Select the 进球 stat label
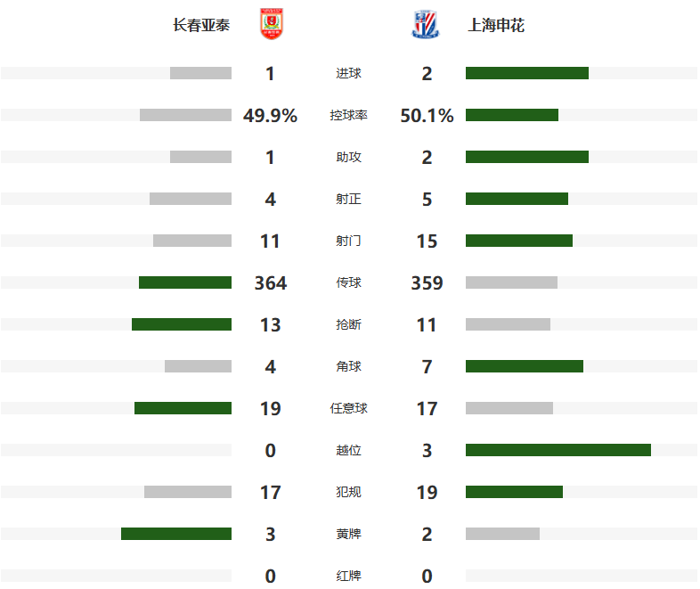Image resolution: width=700 pixels, height=589 pixels. (348, 73)
